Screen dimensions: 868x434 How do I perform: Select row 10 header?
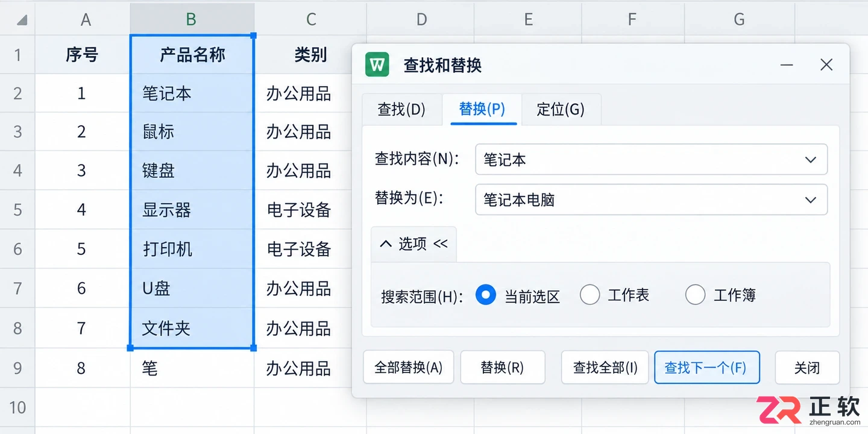17,407
